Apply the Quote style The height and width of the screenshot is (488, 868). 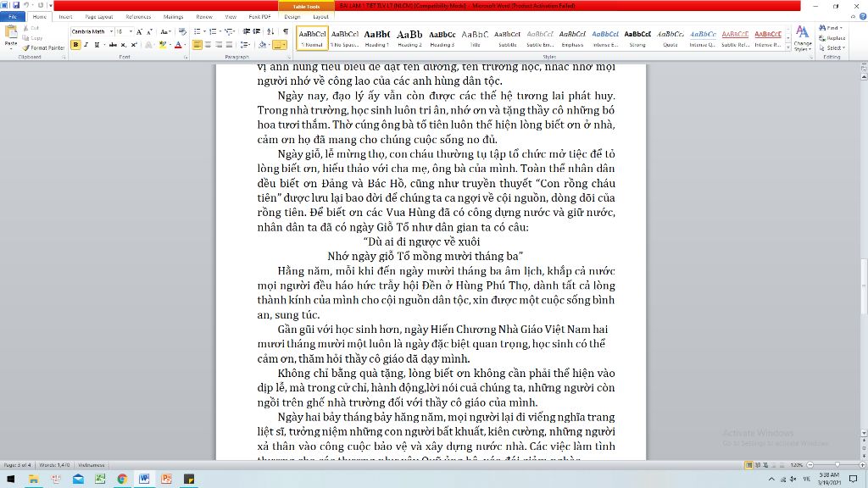pyautogui.click(x=670, y=38)
